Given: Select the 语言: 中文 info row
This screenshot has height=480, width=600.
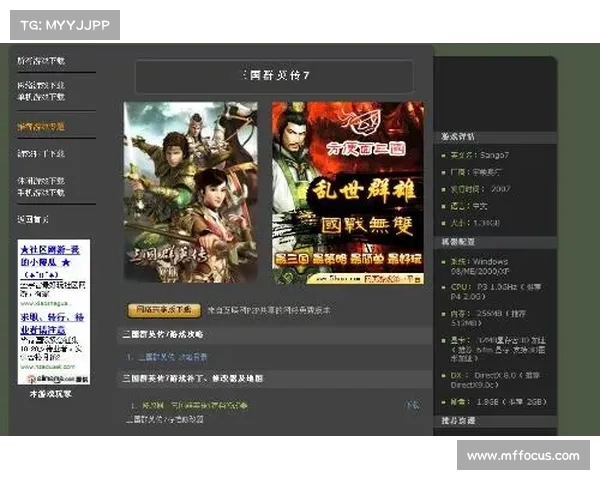Looking at the screenshot, I should (x=469, y=206).
